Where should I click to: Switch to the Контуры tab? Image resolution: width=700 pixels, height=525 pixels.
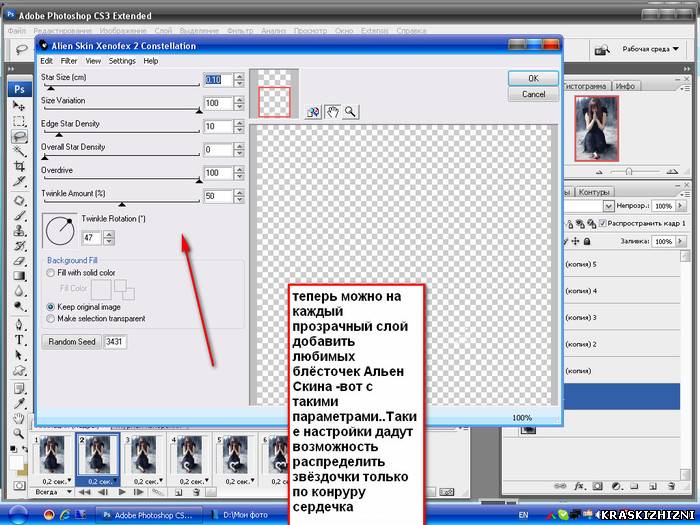[593, 192]
